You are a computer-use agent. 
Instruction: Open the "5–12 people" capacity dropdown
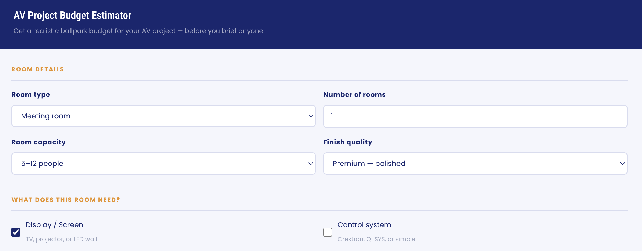(x=163, y=164)
